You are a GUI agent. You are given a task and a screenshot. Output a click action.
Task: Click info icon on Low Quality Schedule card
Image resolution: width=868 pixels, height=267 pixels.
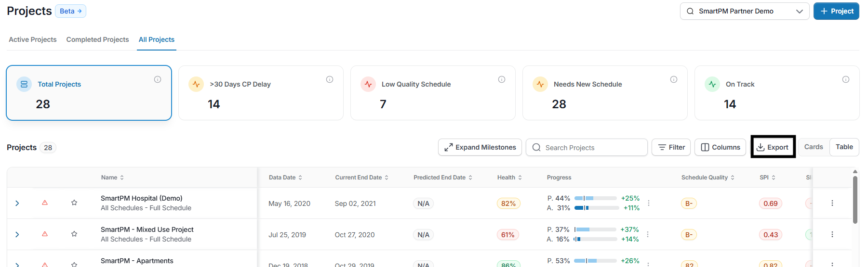502,79
